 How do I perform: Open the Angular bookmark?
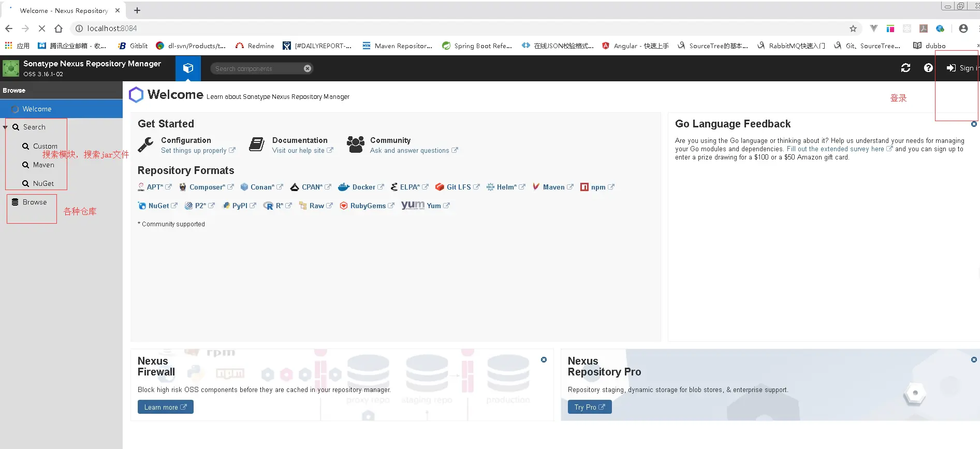pyautogui.click(x=635, y=46)
